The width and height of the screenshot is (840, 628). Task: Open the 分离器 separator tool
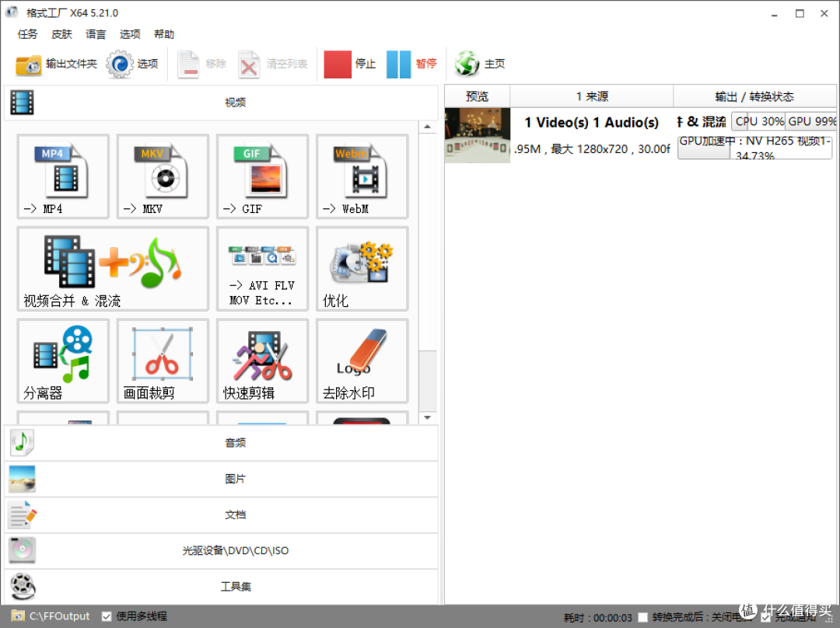[63, 361]
